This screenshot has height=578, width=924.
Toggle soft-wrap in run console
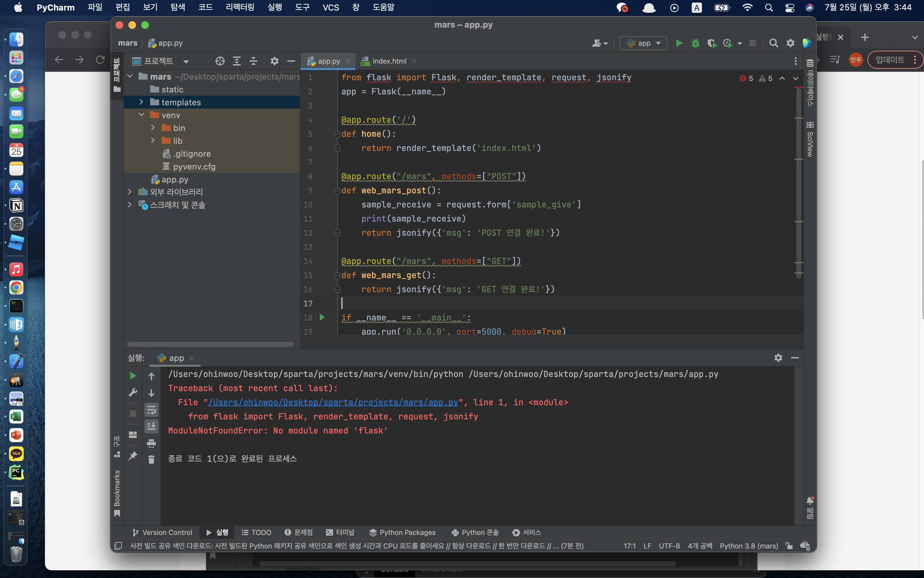coord(151,410)
